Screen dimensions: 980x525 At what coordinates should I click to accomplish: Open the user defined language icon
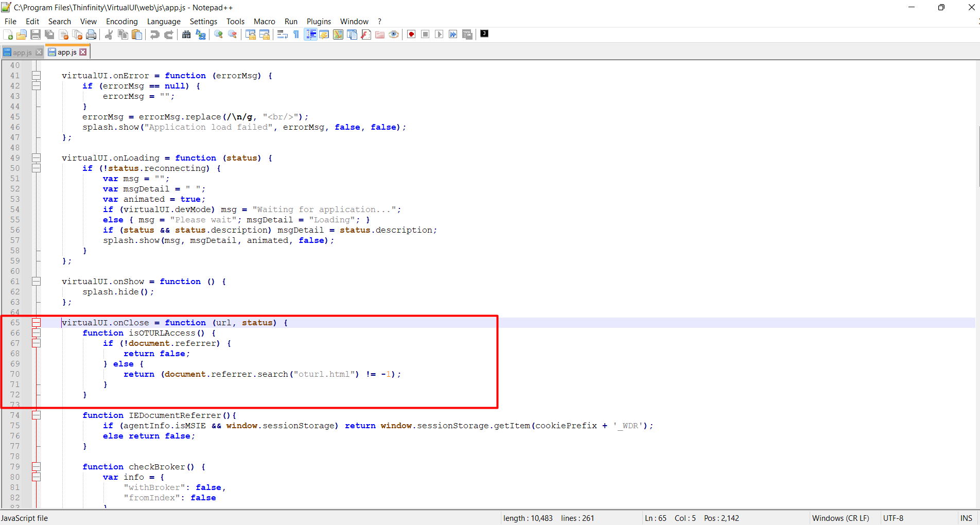click(x=324, y=34)
